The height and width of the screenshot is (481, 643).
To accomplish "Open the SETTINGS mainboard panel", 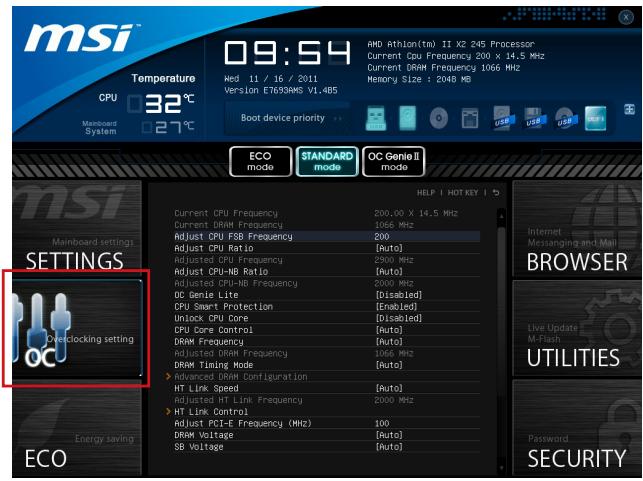I will coord(77,228).
